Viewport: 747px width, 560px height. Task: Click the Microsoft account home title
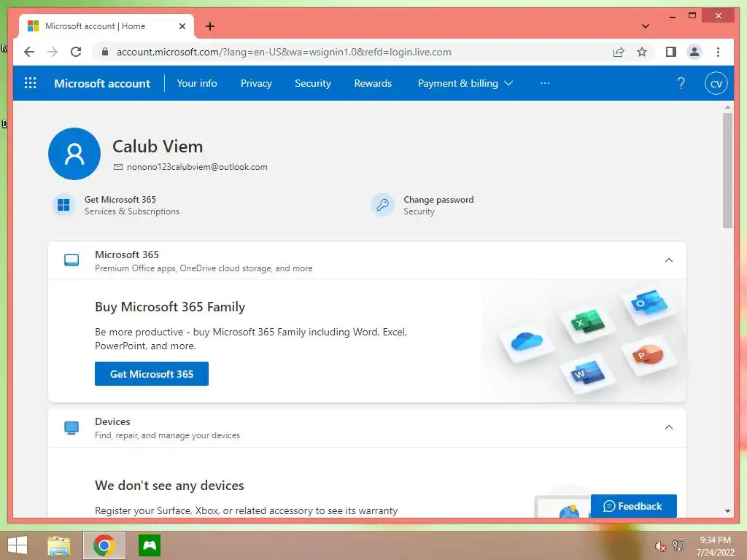click(x=102, y=83)
